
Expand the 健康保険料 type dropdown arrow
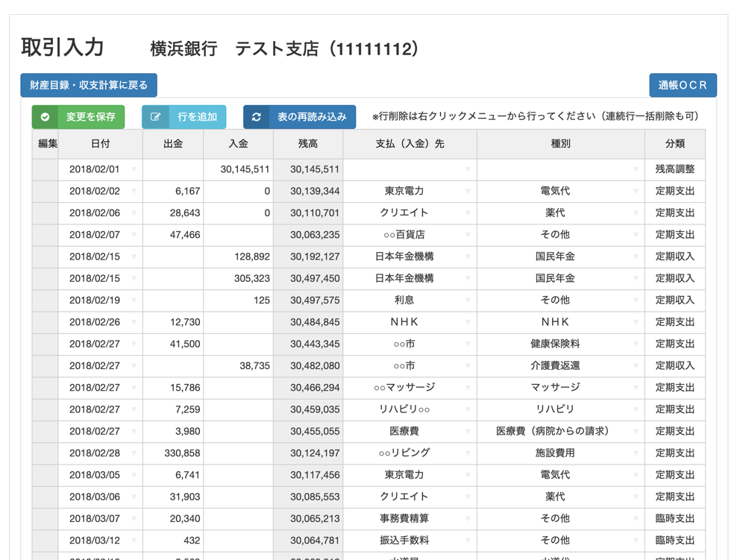636,345
